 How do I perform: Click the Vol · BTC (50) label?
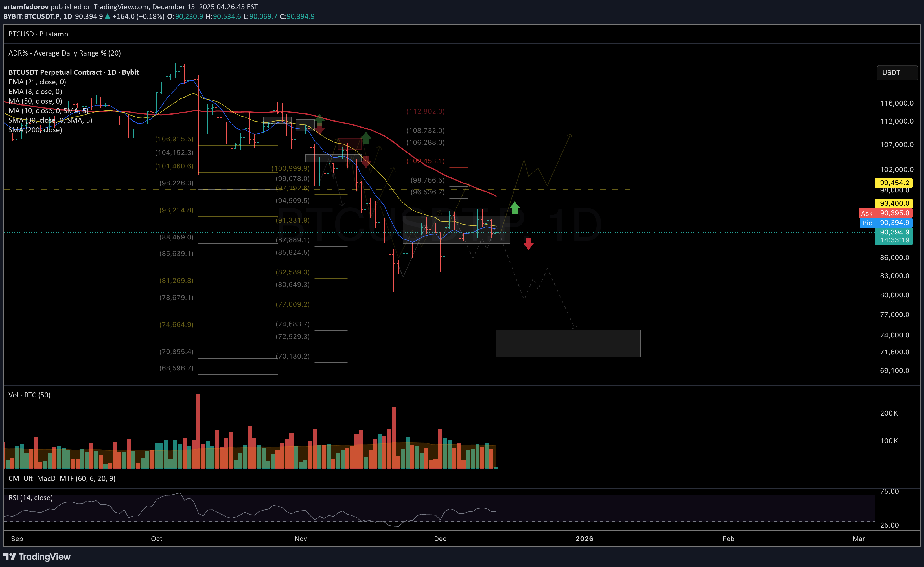pyautogui.click(x=29, y=395)
